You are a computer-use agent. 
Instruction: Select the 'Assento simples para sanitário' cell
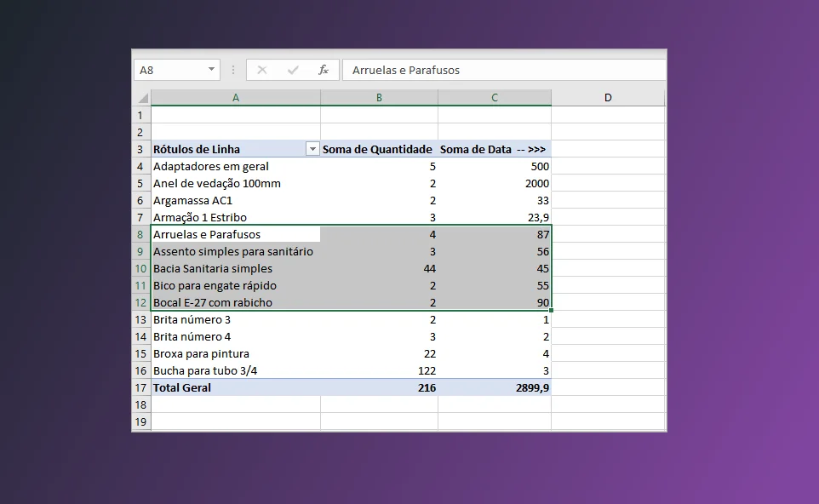(x=236, y=252)
